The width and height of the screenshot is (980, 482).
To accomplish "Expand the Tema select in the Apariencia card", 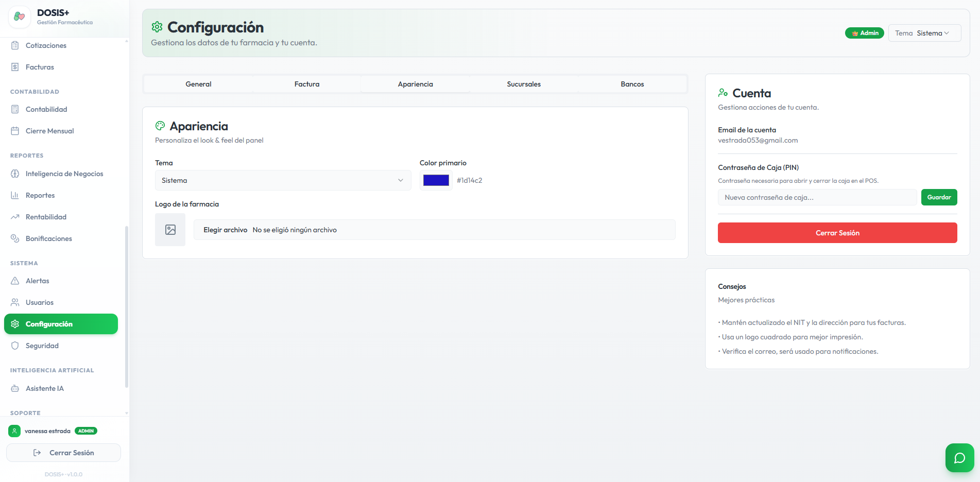I will [x=283, y=180].
